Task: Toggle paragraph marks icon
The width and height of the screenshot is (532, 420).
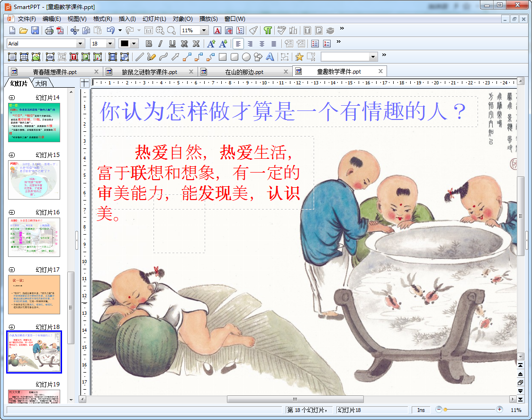Action: (268, 30)
